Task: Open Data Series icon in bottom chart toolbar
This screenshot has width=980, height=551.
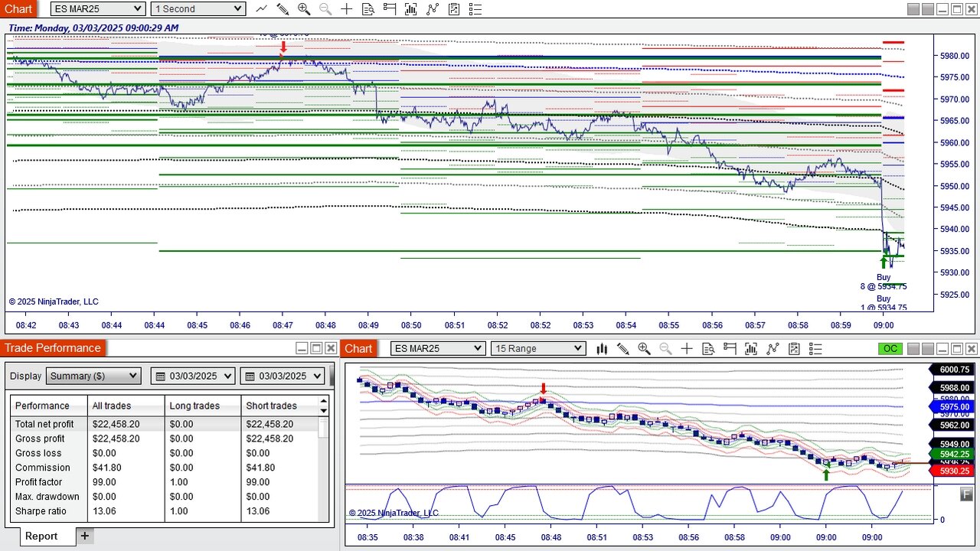Action: coord(751,349)
